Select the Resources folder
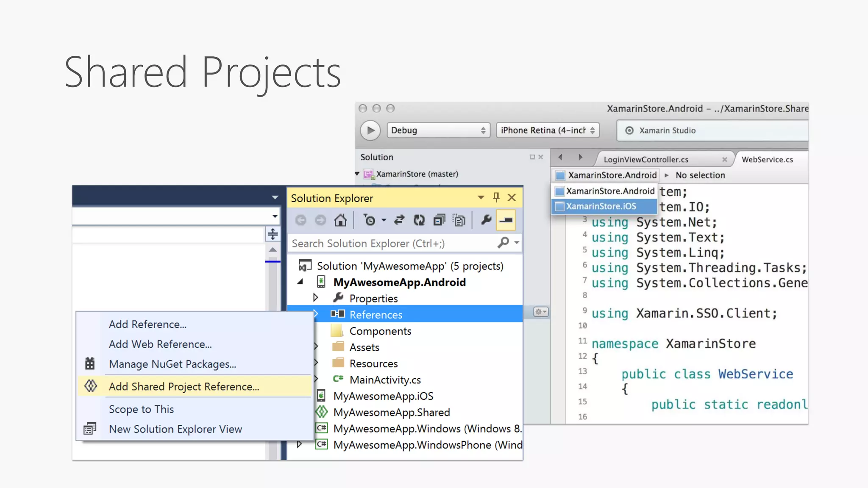Image resolution: width=868 pixels, height=488 pixels. click(x=373, y=363)
